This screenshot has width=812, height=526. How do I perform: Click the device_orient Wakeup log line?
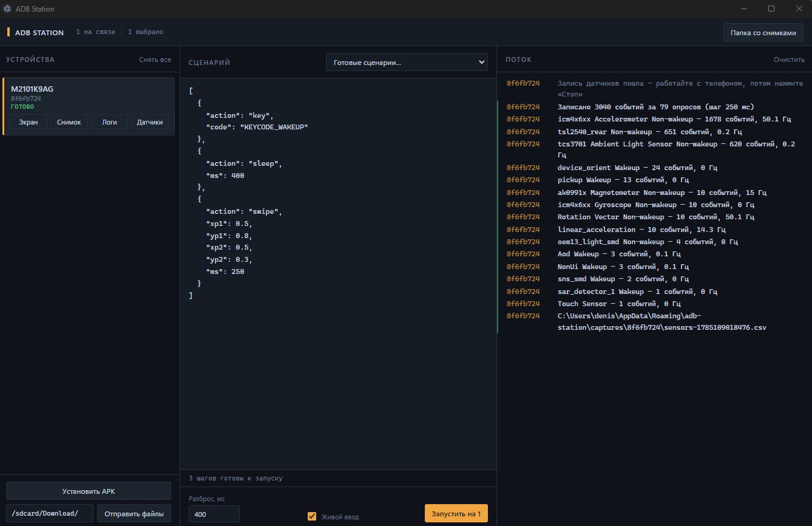[637, 168]
